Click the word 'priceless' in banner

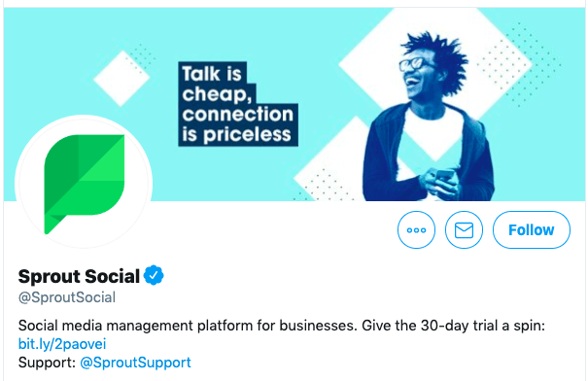pyautogui.click(x=248, y=134)
